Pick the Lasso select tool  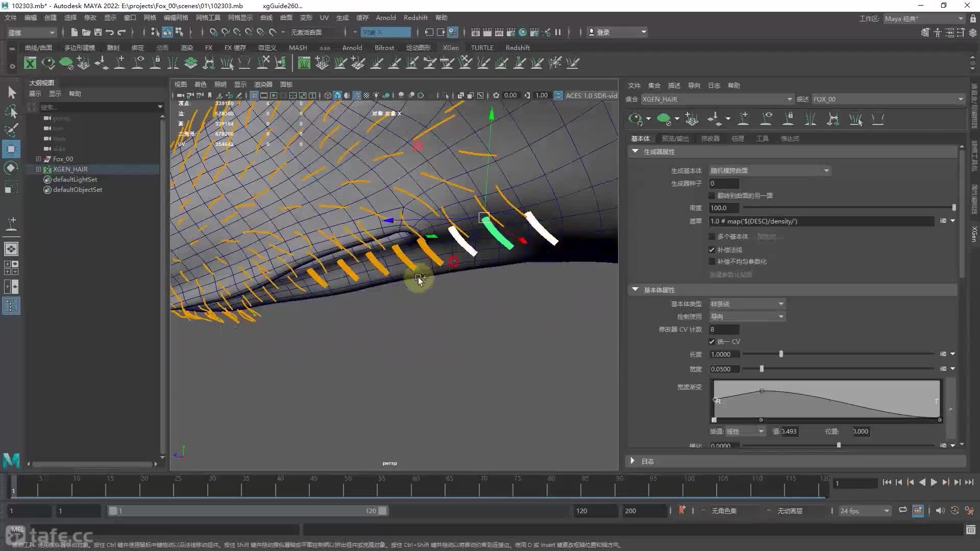[11, 111]
